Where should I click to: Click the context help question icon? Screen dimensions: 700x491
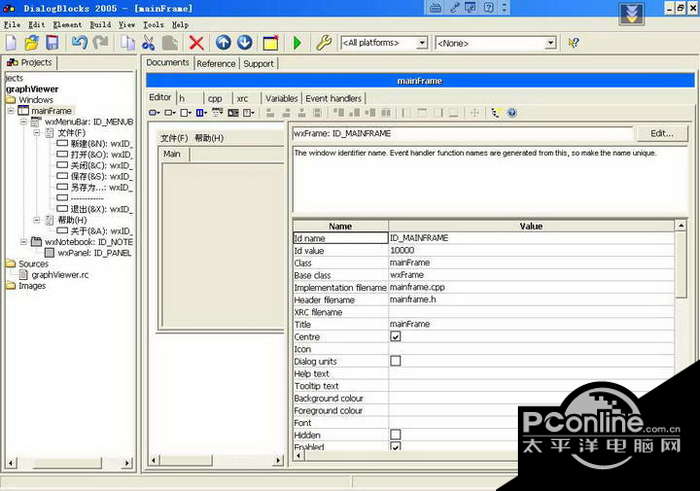(x=574, y=43)
